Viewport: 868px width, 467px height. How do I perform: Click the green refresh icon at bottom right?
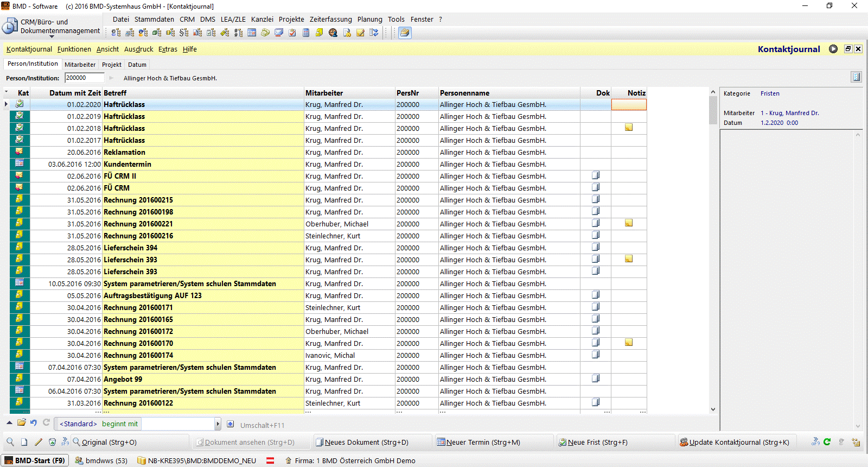(x=827, y=442)
